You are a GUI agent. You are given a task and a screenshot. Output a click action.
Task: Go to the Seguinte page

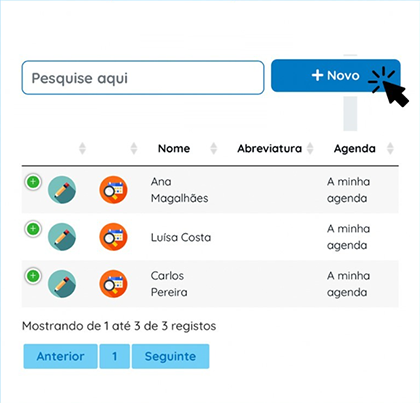(170, 356)
